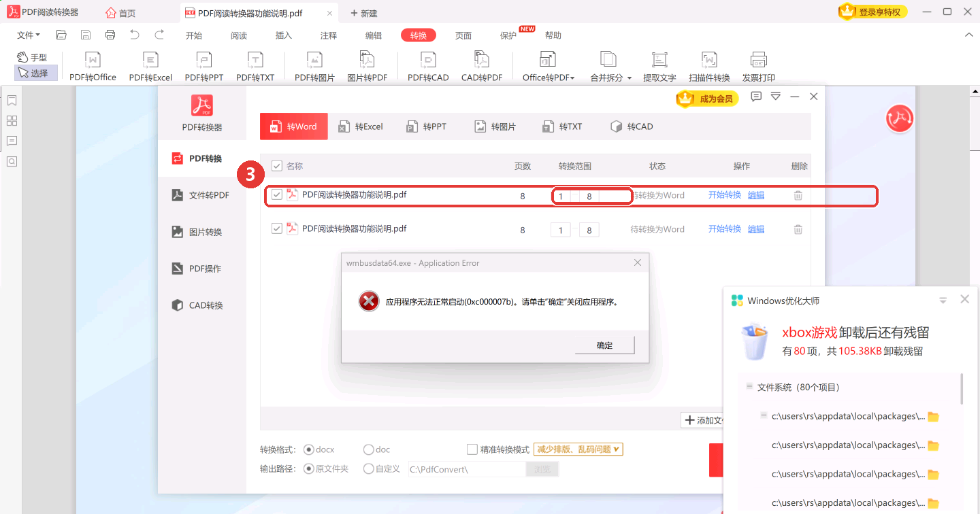Viewport: 980px width, 514px height.
Task: Open the PDF转Office tool
Action: coord(93,67)
